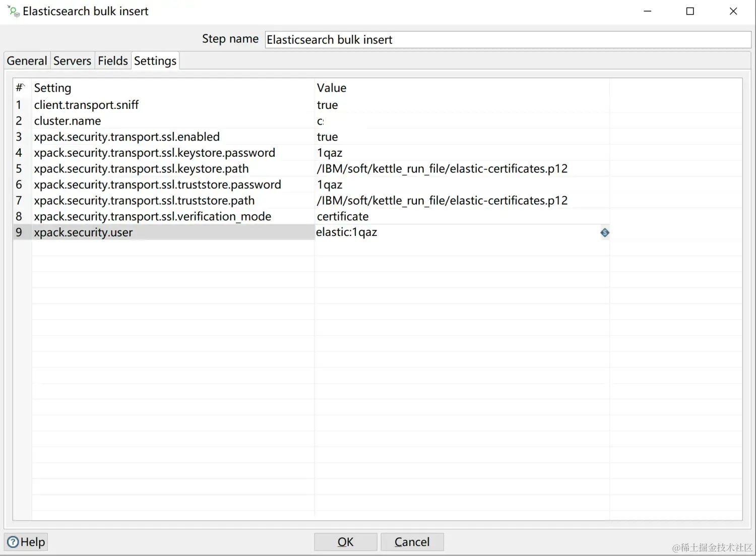Select the ssl.verification_mode setting cell

[173, 216]
